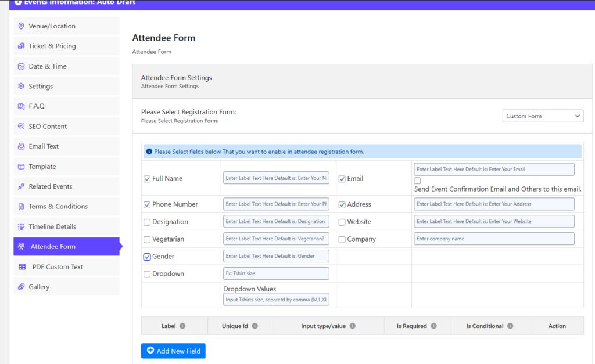
Task: Click the Gallery attachment icon
Action: tap(21, 286)
